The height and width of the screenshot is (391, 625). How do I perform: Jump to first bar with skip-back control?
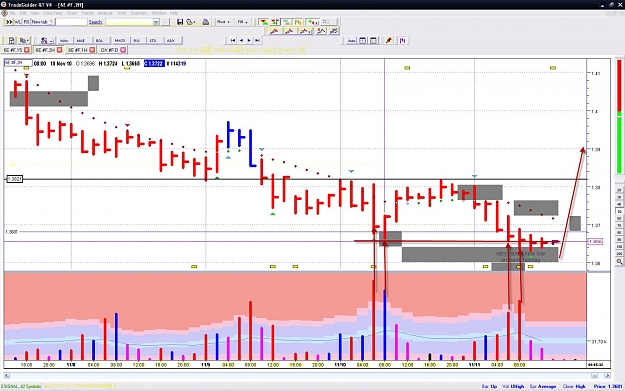[x=233, y=40]
